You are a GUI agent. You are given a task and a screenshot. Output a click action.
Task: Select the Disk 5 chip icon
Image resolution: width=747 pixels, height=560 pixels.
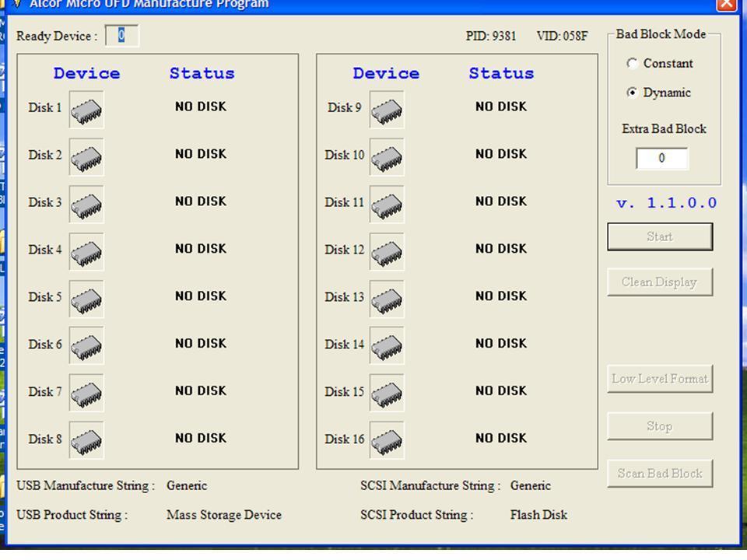coord(86,299)
